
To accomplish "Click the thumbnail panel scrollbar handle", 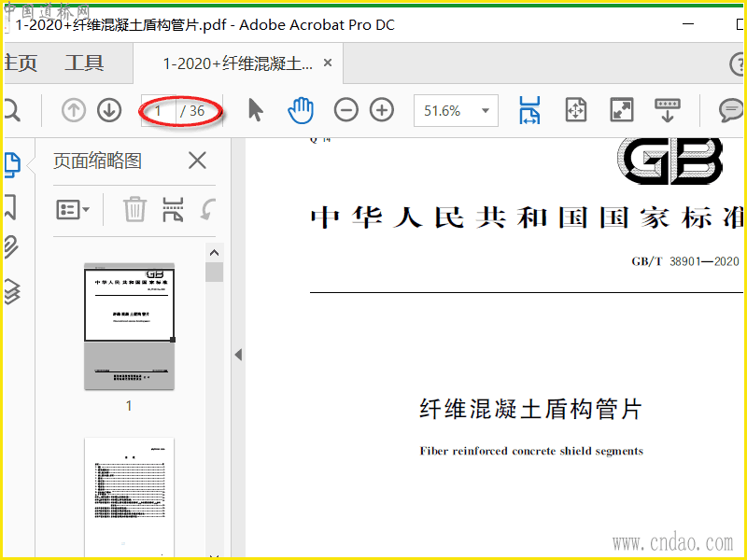I will (x=215, y=272).
